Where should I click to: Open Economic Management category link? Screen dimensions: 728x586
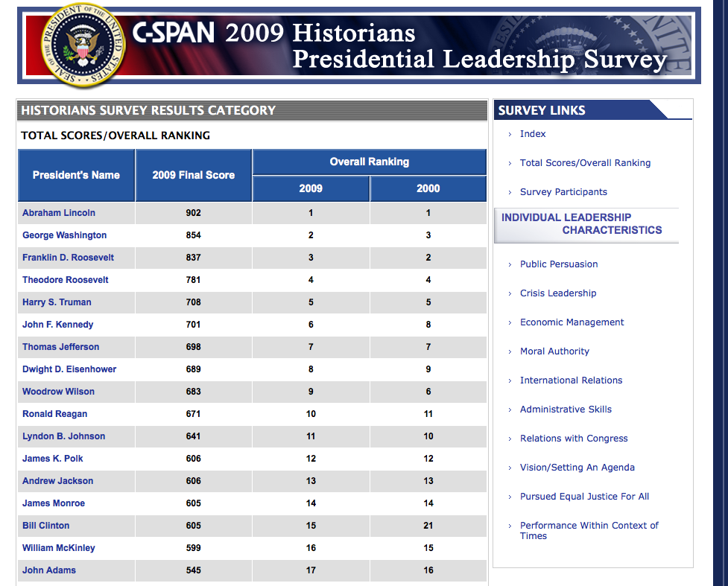click(x=572, y=322)
